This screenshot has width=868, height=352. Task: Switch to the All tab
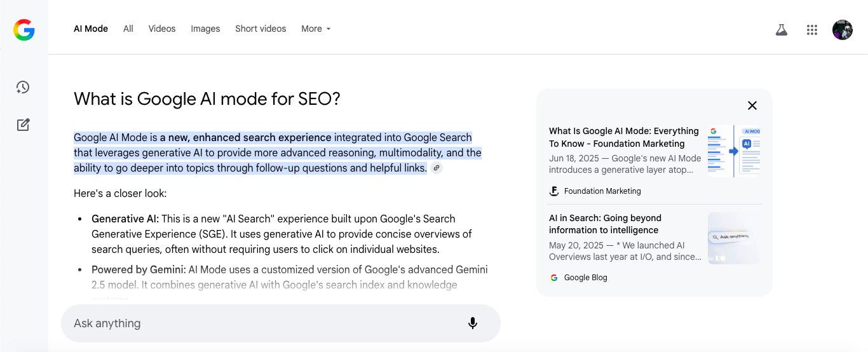[x=128, y=29]
